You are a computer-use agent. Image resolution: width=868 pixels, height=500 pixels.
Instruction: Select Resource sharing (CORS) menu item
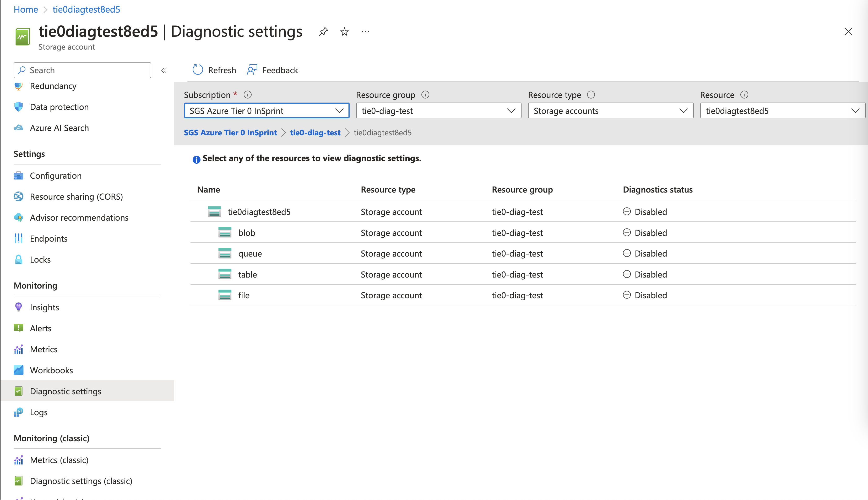(x=77, y=196)
